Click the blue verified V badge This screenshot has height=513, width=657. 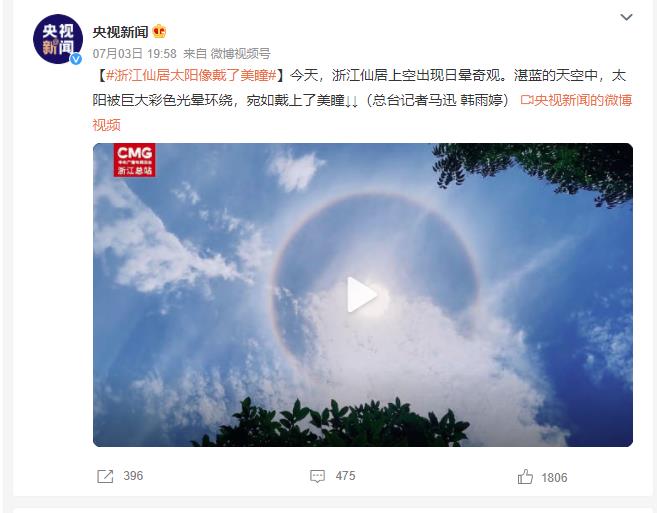[76, 59]
